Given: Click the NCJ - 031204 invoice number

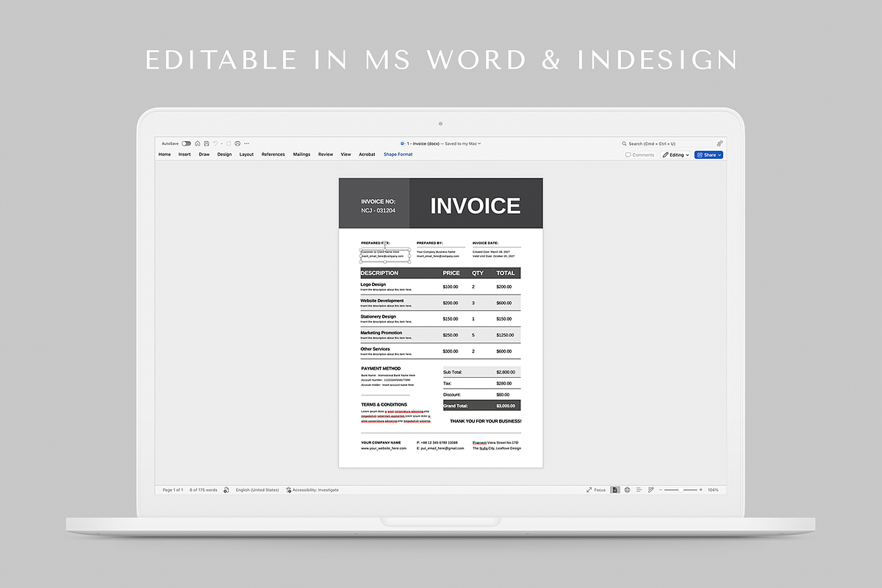Looking at the screenshot, I should pyautogui.click(x=378, y=210).
